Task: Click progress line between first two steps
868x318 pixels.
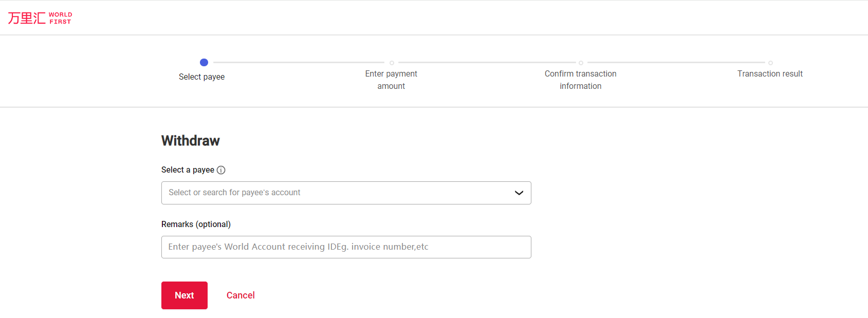Action: (298, 63)
